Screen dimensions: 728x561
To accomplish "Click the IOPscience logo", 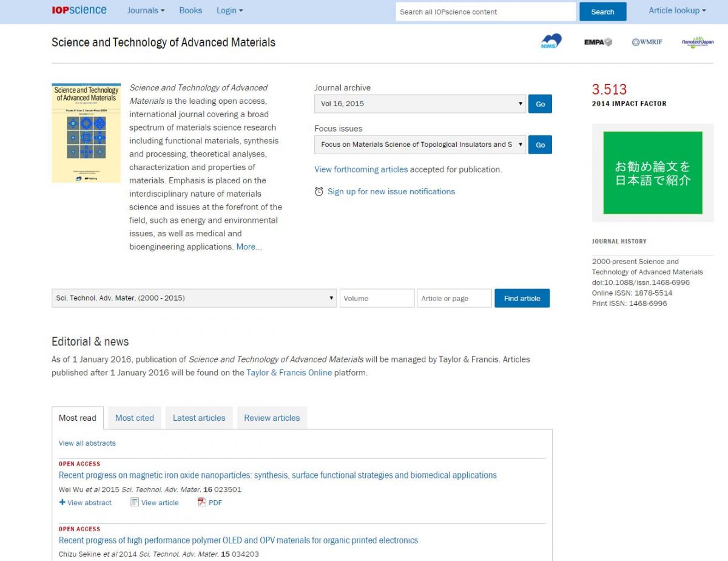I will pos(79,10).
